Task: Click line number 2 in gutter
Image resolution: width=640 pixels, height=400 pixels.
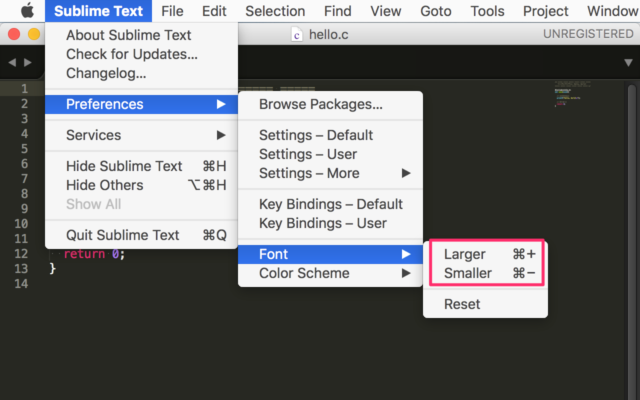Action: [24, 104]
